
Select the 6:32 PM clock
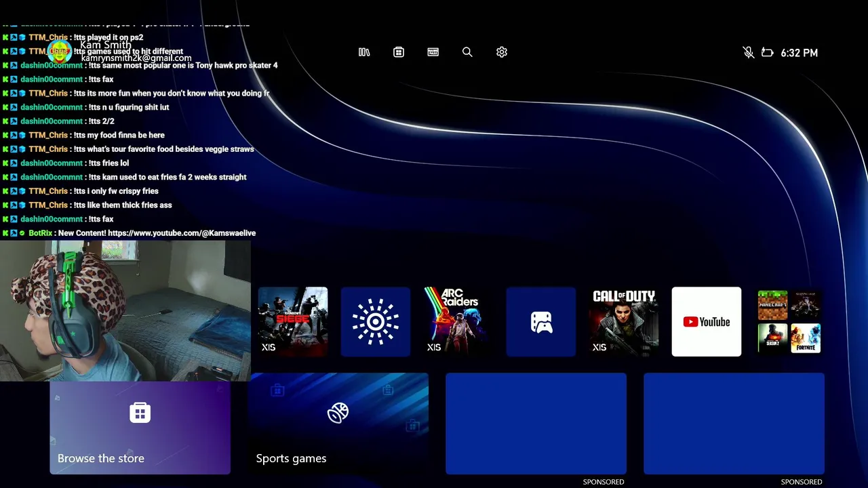(x=799, y=53)
